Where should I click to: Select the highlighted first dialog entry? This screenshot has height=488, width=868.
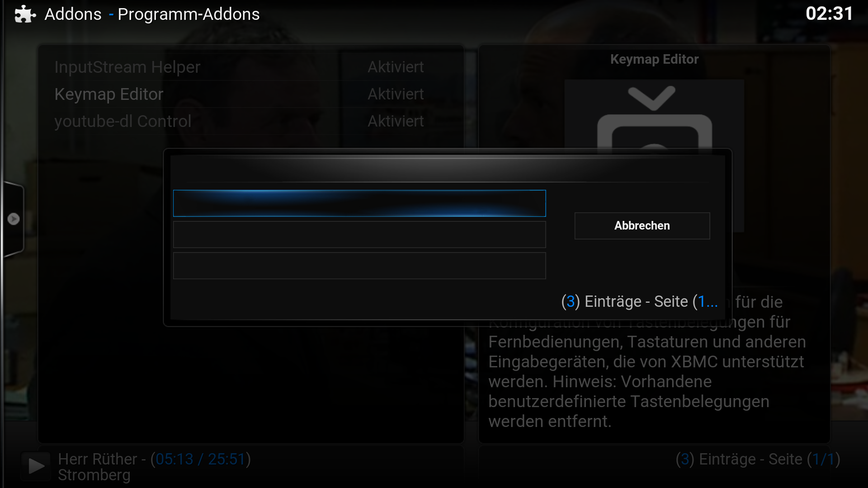[x=359, y=203]
